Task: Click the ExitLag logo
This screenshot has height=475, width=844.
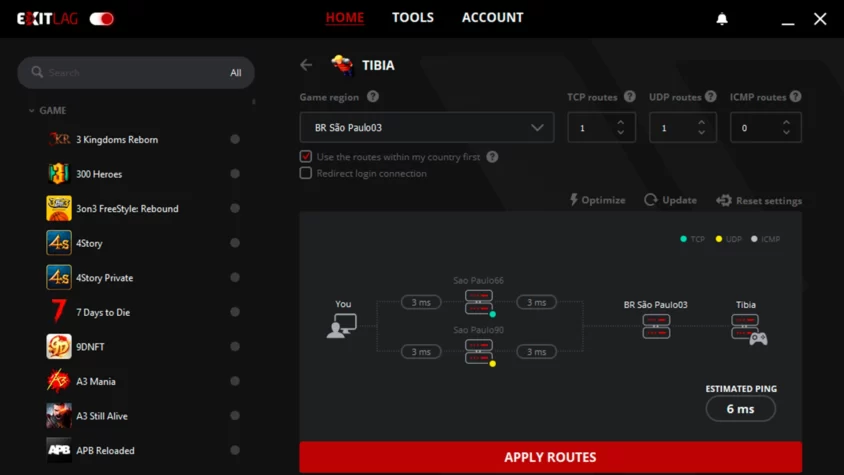Action: [x=47, y=19]
